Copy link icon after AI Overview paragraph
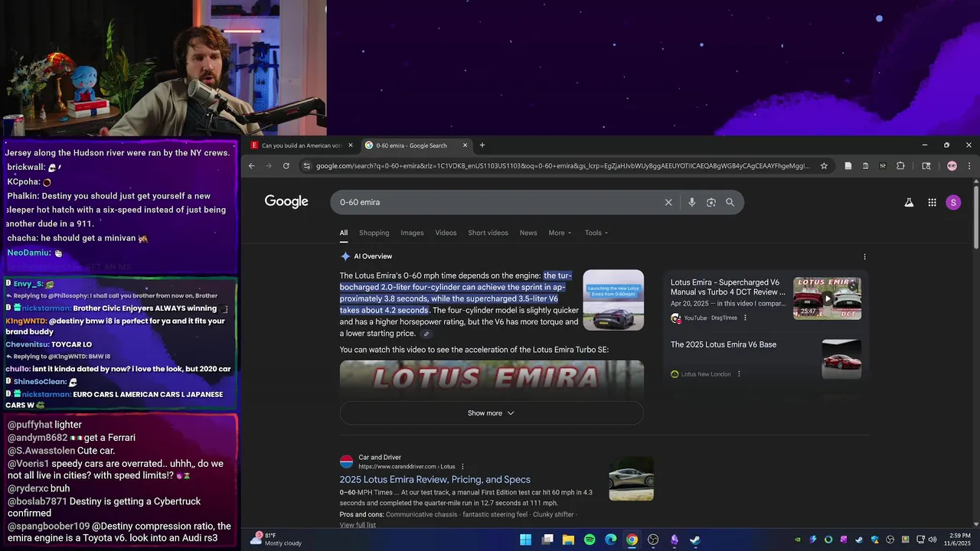Screen dimensions: 980x551 pos(426,334)
